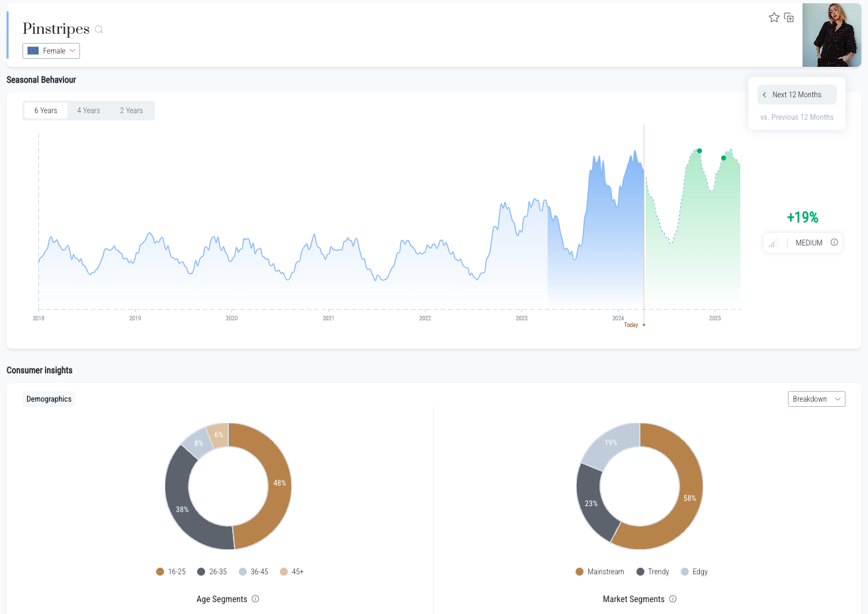Open the Pinstripes model thumbnail image
Image resolution: width=868 pixels, height=614 pixels.
click(x=832, y=35)
